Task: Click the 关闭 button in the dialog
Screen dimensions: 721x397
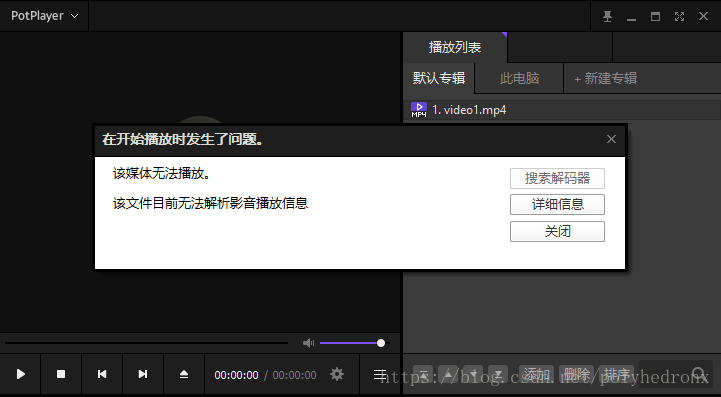Action: 557,231
